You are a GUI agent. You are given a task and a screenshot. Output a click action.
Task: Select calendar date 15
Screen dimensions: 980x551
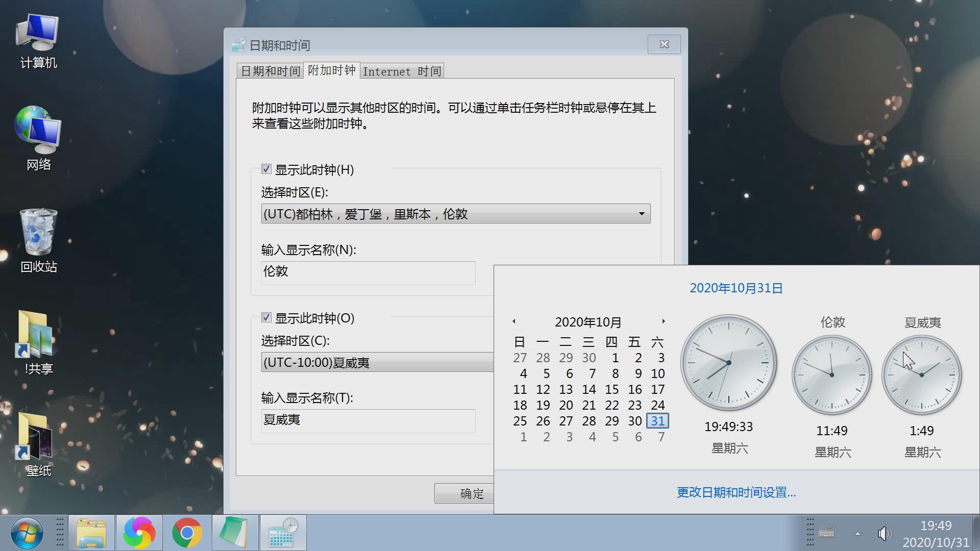pyautogui.click(x=611, y=389)
